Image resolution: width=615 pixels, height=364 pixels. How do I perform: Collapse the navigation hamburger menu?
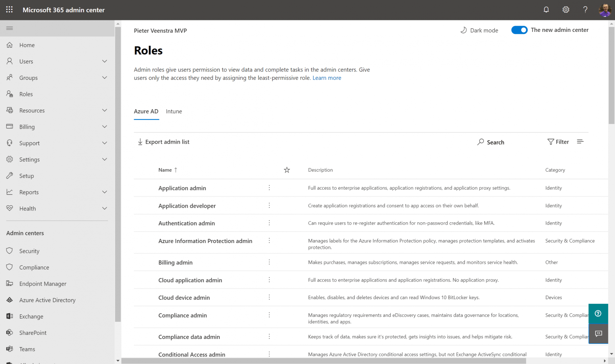coord(10,28)
